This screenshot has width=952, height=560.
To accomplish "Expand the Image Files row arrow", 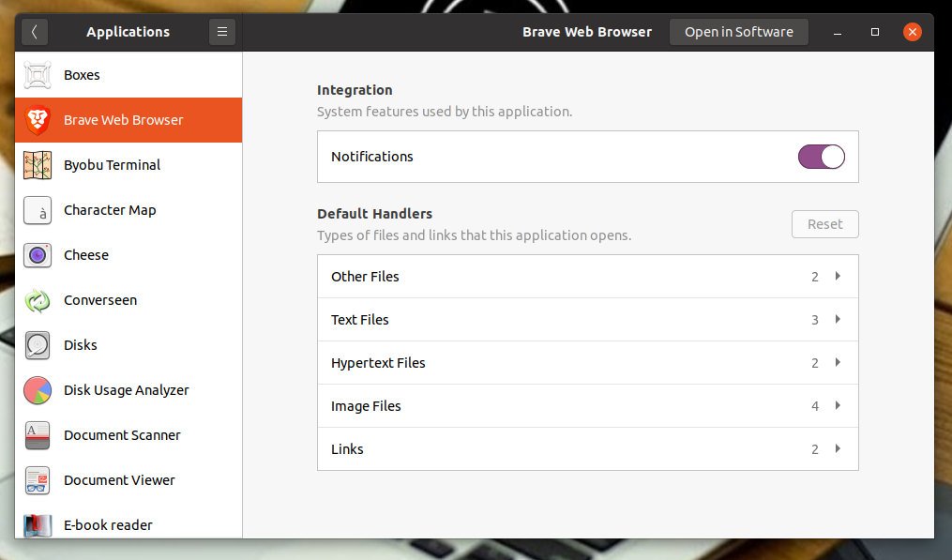I will click(x=837, y=406).
